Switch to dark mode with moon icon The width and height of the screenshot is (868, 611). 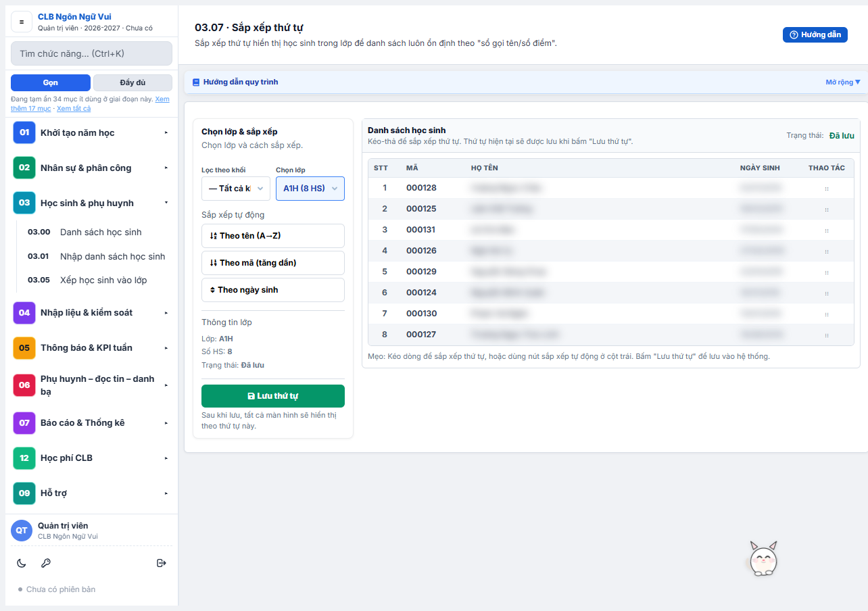(x=22, y=563)
